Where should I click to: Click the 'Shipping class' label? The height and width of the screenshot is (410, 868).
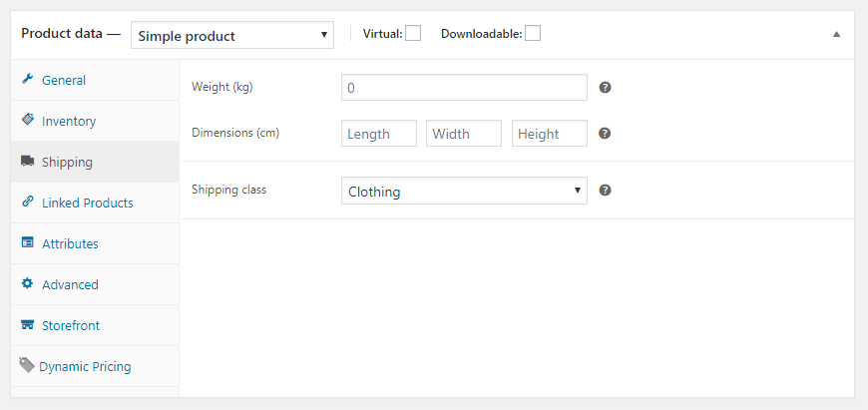(x=228, y=190)
